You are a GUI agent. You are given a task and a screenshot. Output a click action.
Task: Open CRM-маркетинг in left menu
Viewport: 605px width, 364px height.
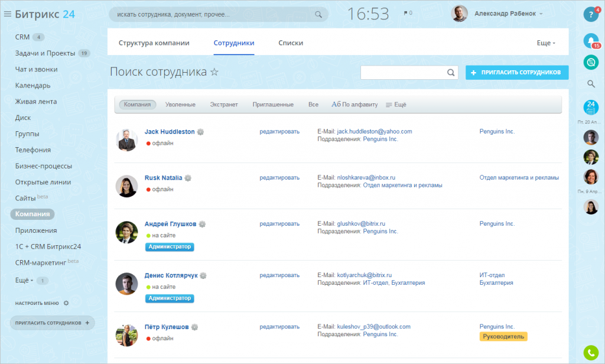[41, 262]
